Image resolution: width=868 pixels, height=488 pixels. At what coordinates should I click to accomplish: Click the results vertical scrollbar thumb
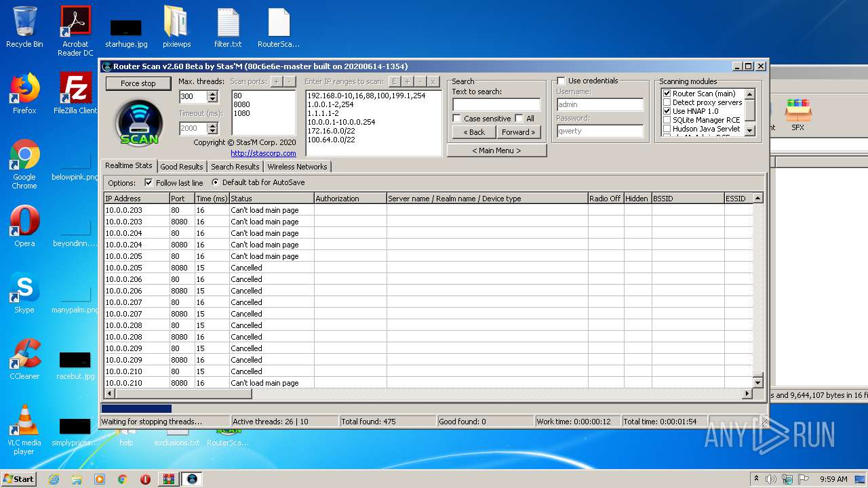click(758, 375)
